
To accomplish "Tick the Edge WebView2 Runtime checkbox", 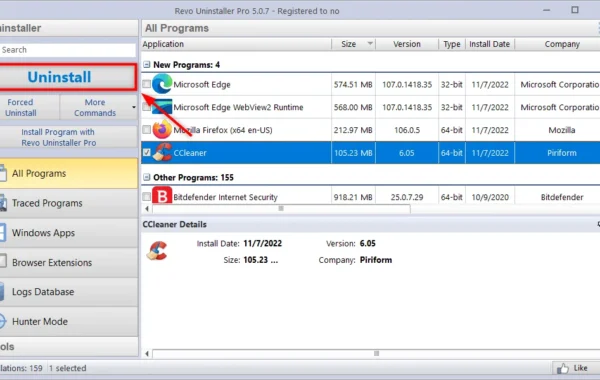I will [x=146, y=107].
